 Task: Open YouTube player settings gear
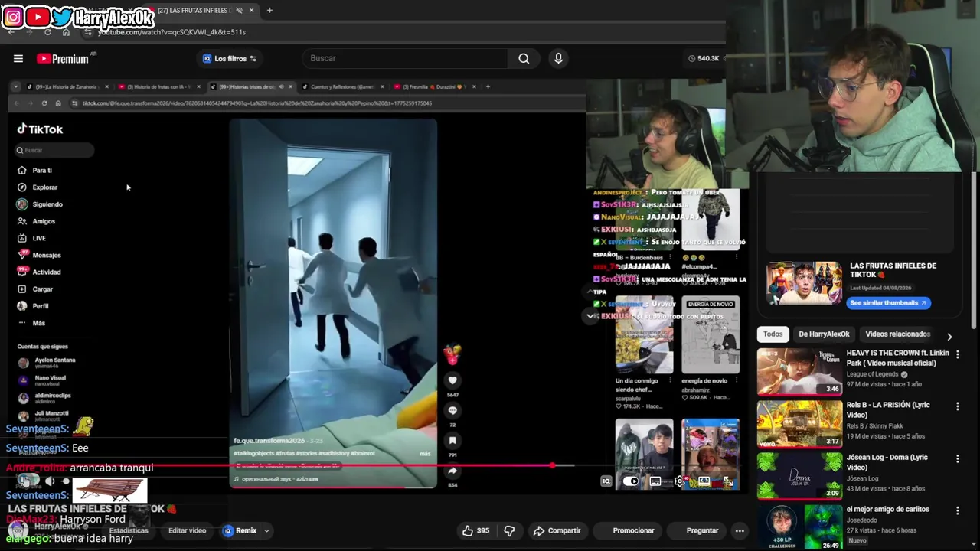coord(679,481)
